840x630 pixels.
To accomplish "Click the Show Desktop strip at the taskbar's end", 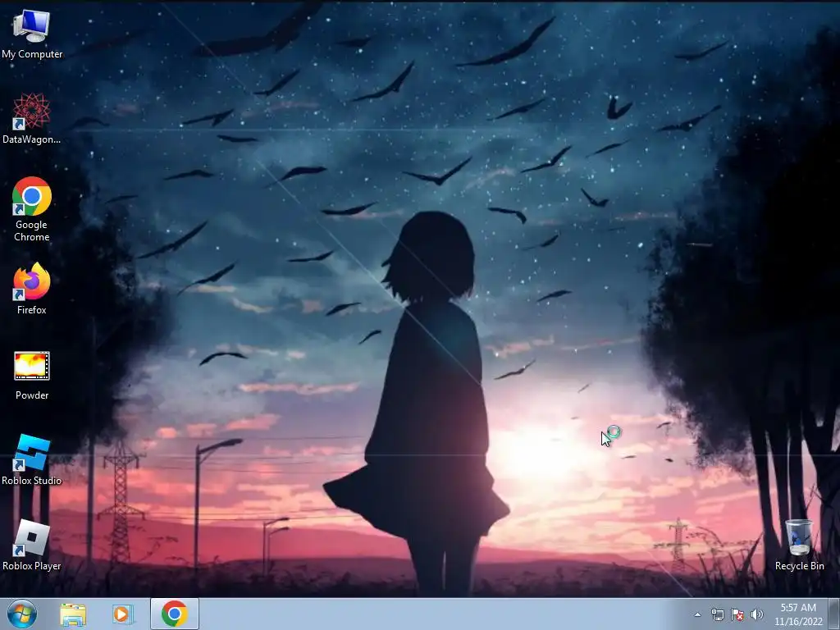I will point(834,614).
